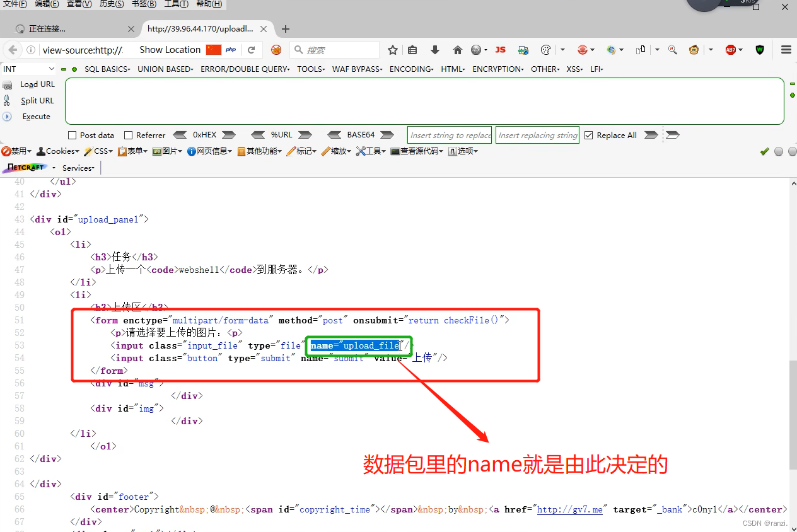Viewport: 797px width, 532px height.
Task: Open the bookmarks list clipboard icon
Action: tap(413, 50)
